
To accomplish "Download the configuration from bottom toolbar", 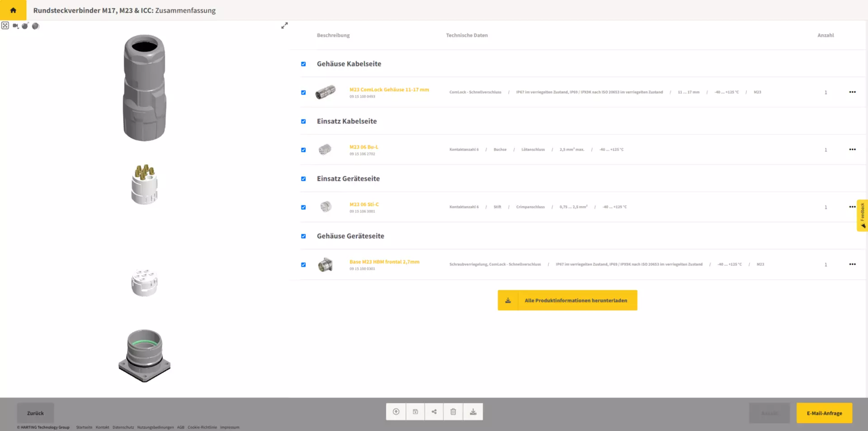I will [x=473, y=412].
